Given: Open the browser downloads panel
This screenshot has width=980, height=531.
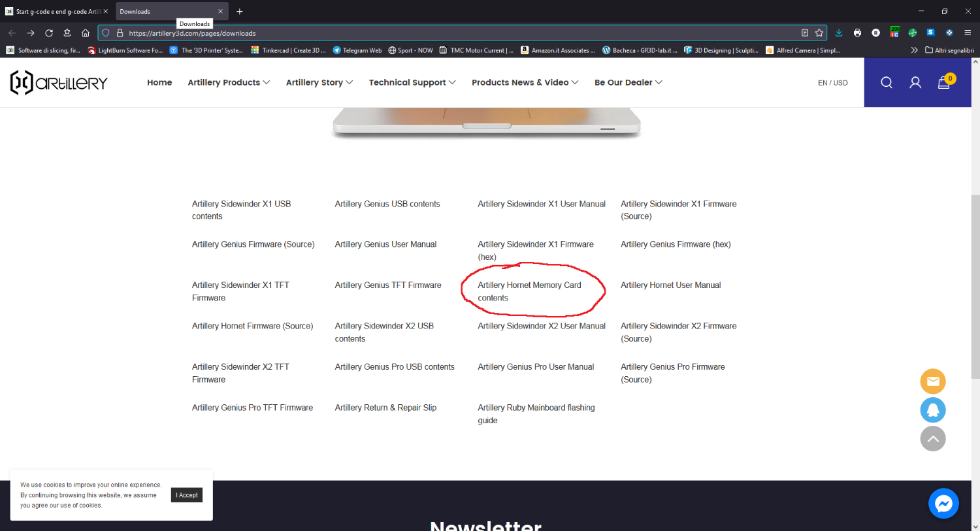Looking at the screenshot, I should pyautogui.click(x=839, y=33).
